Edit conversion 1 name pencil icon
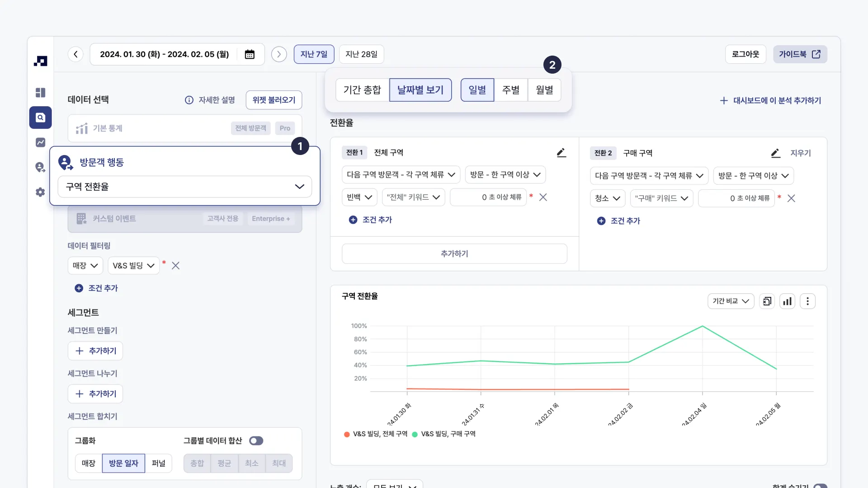The width and height of the screenshot is (868, 488). tap(561, 153)
